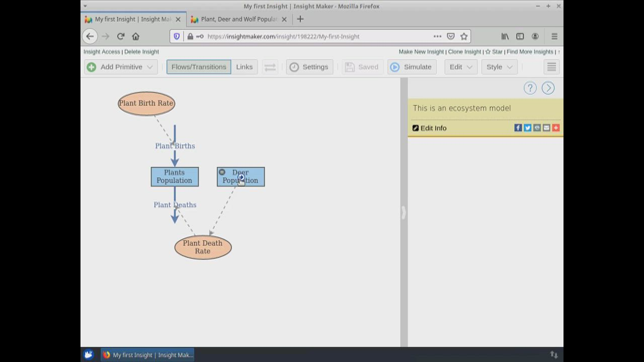Open Insight Access link
The height and width of the screenshot is (362, 644).
coord(102,52)
